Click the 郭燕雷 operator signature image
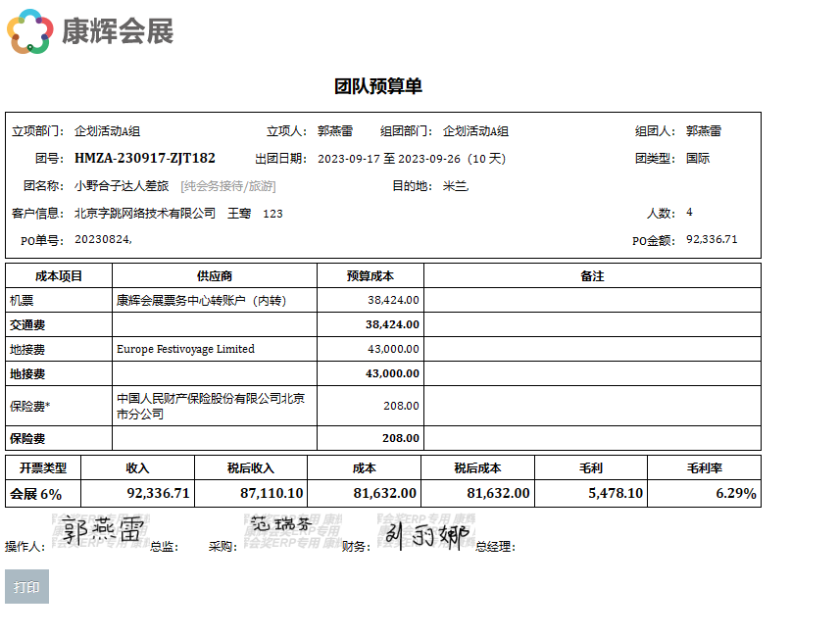Image resolution: width=840 pixels, height=637 pixels. pos(102,532)
